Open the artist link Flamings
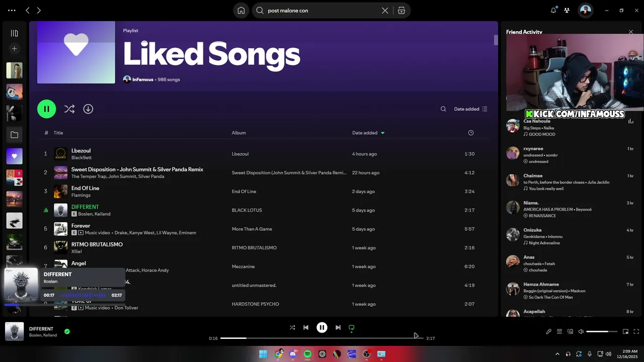Viewport: 644px width, 362px height. (81, 195)
